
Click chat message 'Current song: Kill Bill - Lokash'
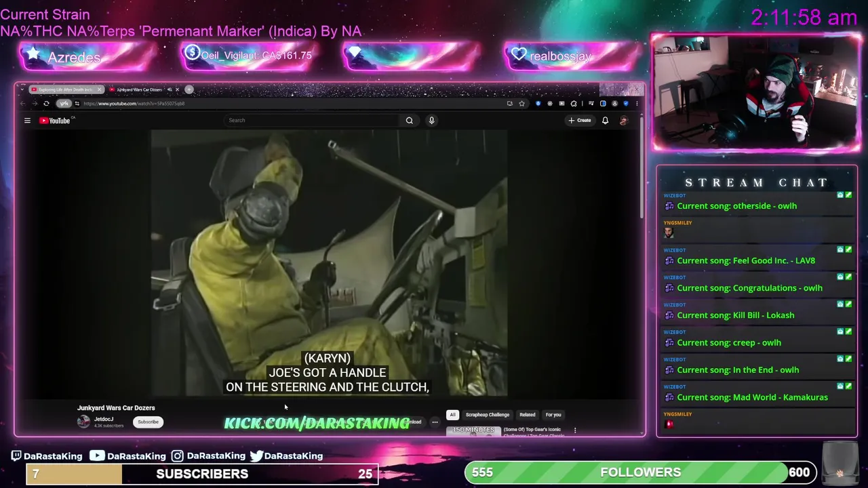point(736,315)
